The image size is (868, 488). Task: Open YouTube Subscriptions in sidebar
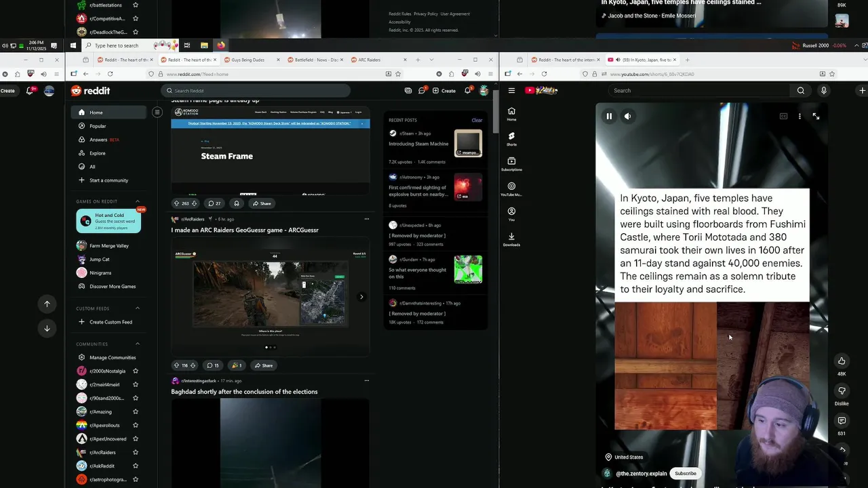(511, 164)
